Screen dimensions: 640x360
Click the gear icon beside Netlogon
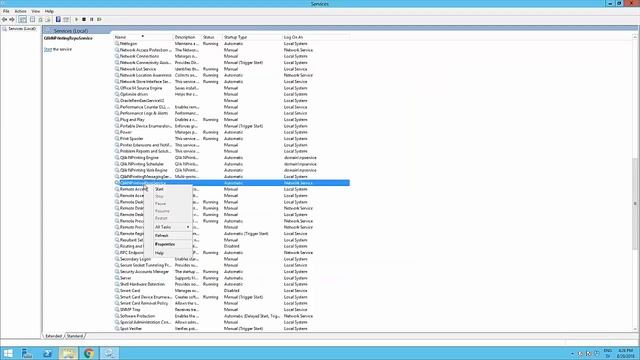[x=117, y=44]
